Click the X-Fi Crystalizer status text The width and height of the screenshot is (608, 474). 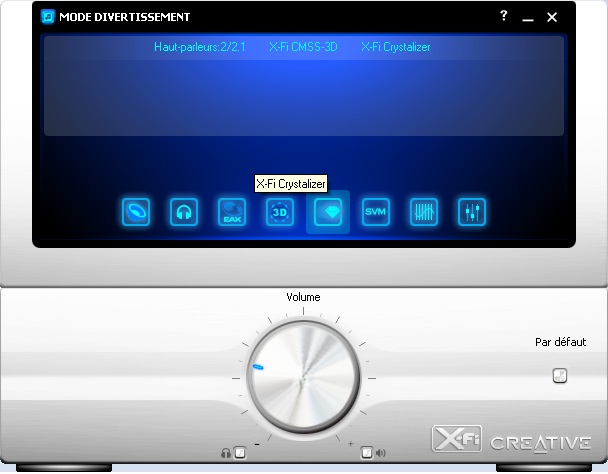pyautogui.click(x=396, y=47)
